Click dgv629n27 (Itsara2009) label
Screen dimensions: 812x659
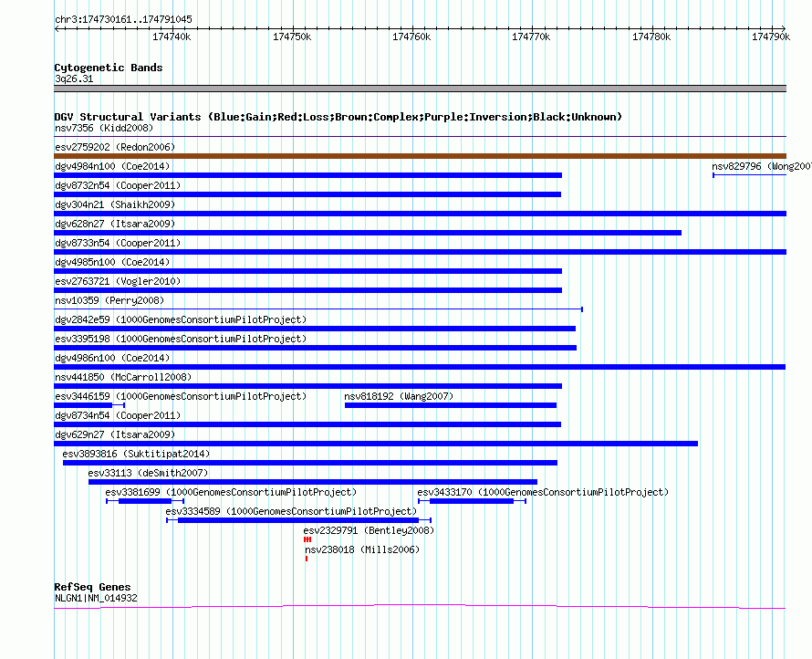pos(115,434)
